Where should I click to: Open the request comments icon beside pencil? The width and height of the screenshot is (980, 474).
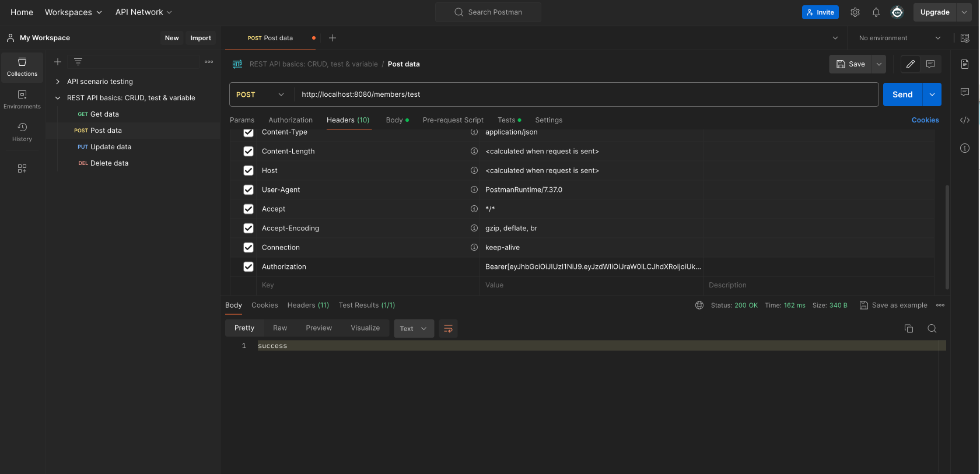coord(930,64)
